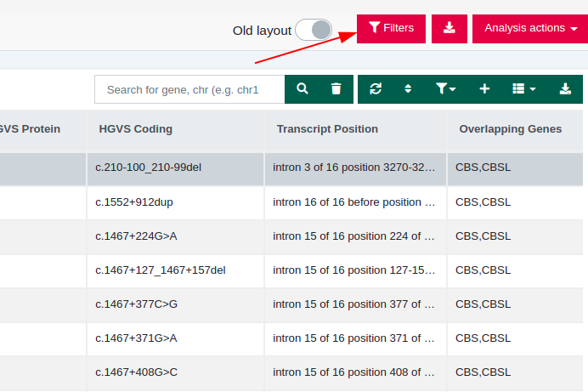Open the column list view dropdown
The image size is (588, 392).
click(524, 89)
